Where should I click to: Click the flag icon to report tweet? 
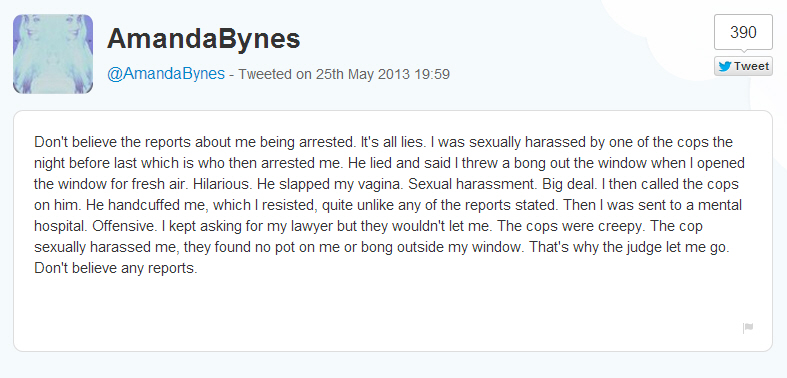click(748, 328)
